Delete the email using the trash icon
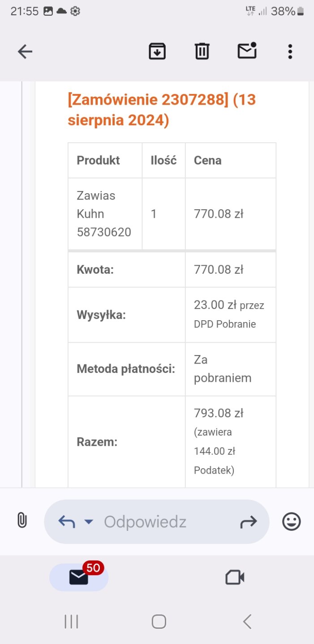This screenshot has width=314, height=644. coord(202,51)
